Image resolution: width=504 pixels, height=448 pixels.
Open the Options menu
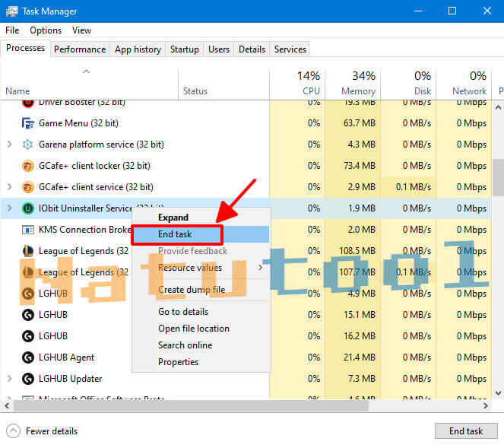pyautogui.click(x=46, y=30)
